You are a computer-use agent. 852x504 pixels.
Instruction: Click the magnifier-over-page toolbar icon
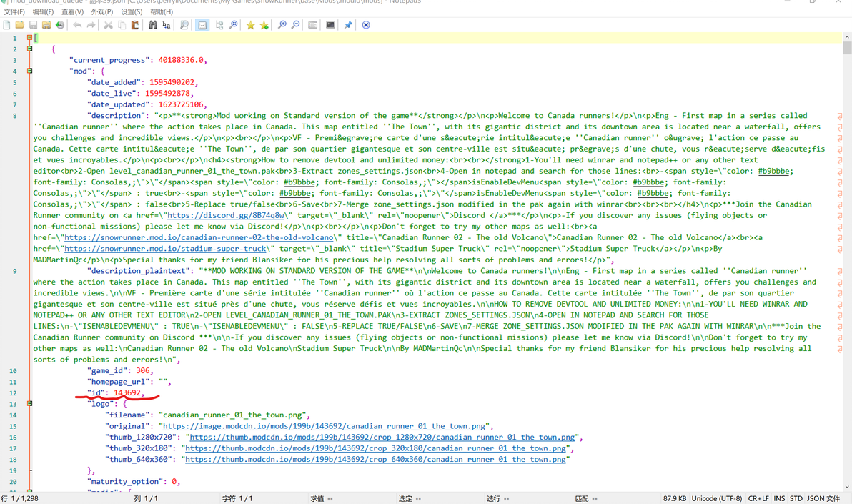(184, 25)
